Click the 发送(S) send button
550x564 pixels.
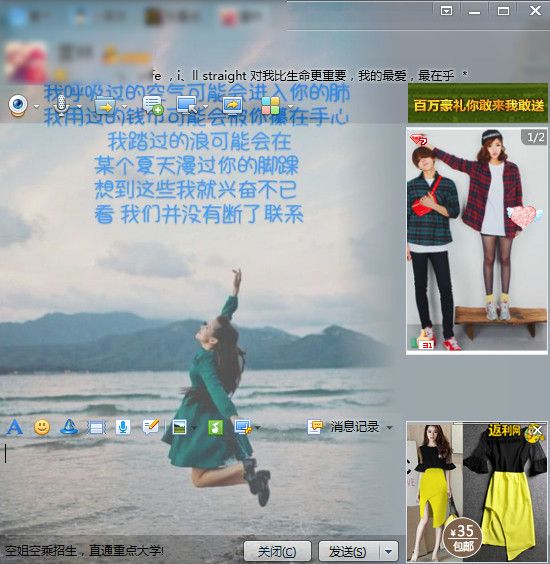[349, 551]
